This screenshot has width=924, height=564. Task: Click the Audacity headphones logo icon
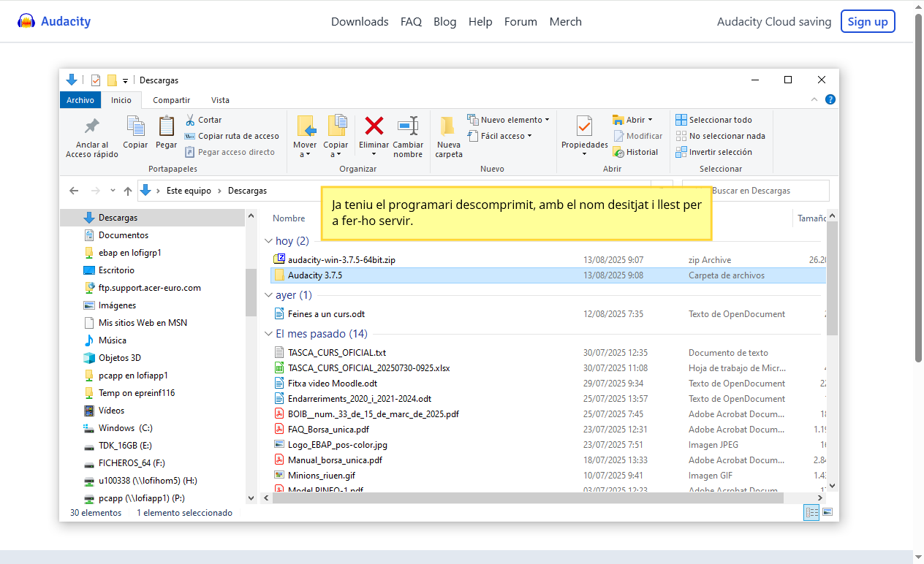pyautogui.click(x=27, y=21)
